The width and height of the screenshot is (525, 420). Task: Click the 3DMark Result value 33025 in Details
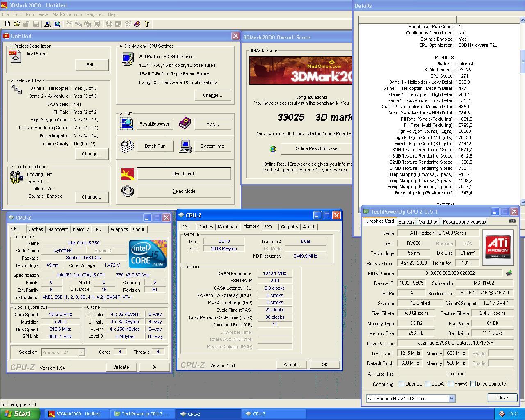tap(465, 70)
